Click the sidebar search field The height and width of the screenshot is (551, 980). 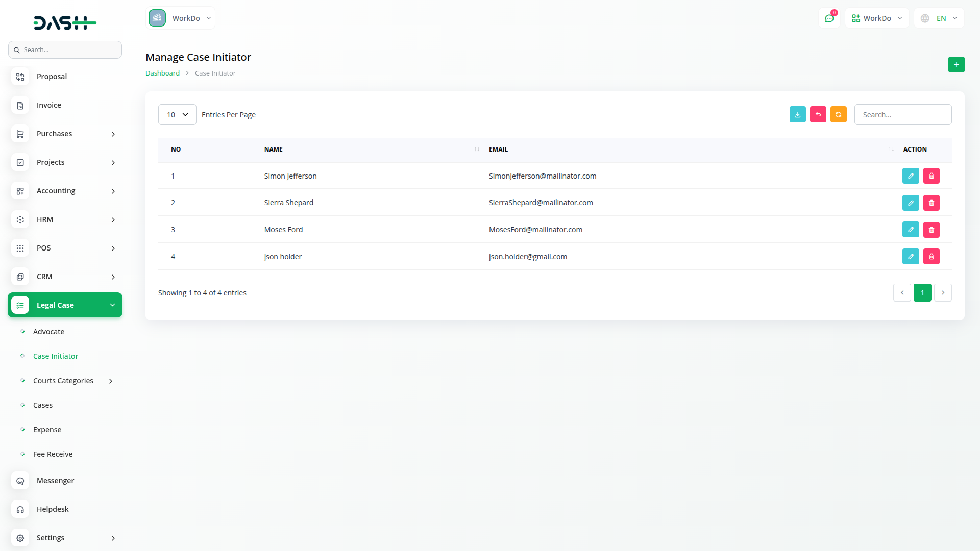[65, 50]
